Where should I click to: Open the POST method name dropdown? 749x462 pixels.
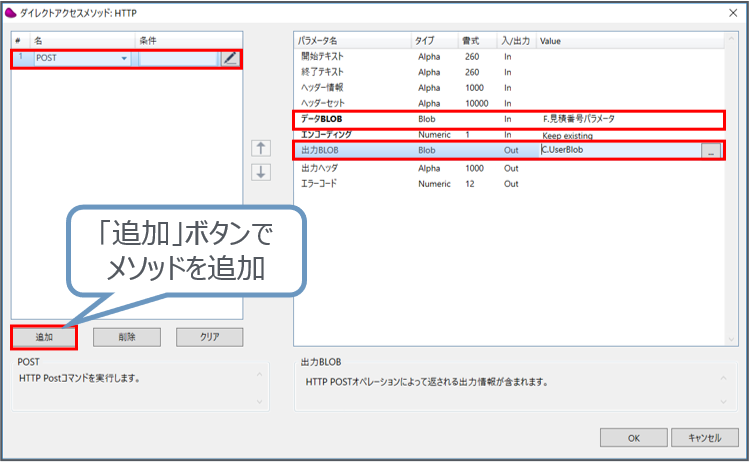coord(124,59)
